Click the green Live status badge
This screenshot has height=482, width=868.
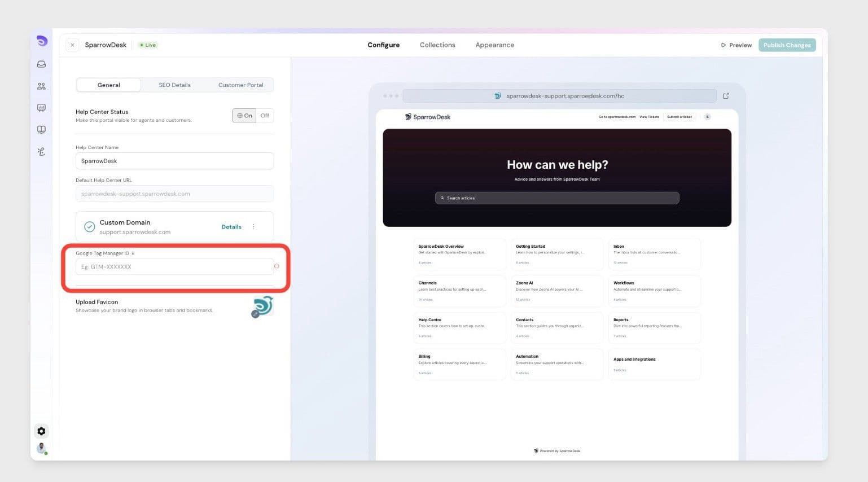[x=148, y=45]
